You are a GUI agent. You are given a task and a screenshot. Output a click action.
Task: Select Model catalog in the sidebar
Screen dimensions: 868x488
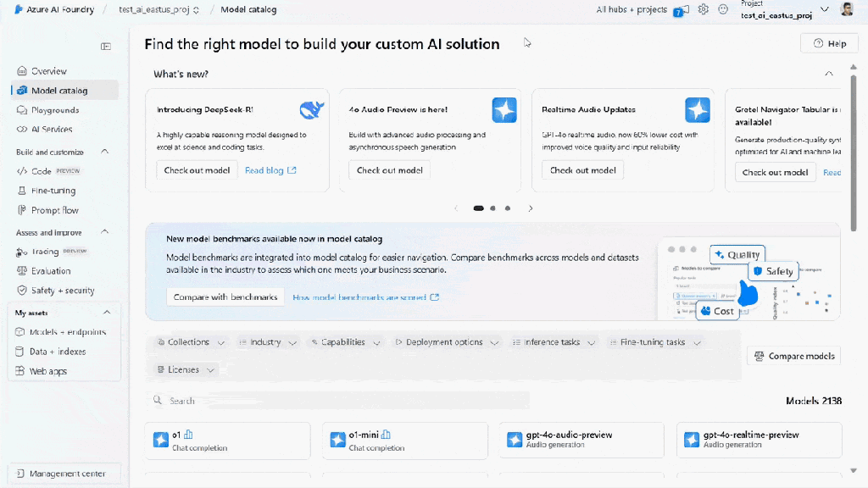(64, 91)
